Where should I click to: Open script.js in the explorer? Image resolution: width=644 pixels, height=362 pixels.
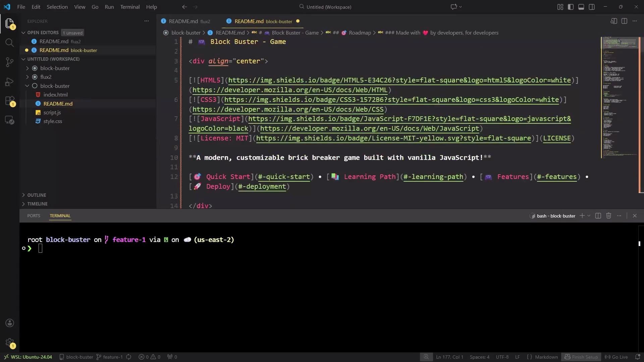click(x=52, y=113)
